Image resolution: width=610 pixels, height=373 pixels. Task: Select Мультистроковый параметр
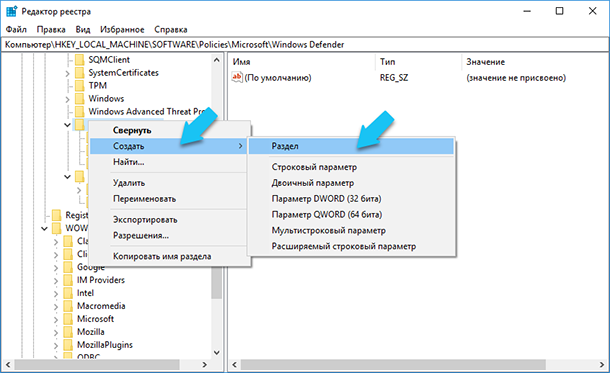pos(351,231)
